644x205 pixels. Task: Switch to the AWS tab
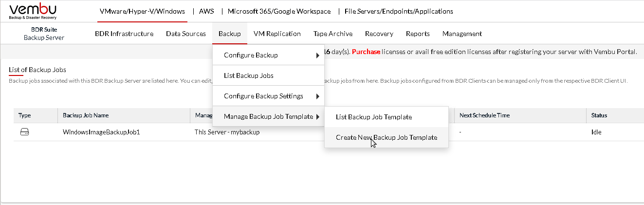[x=206, y=11]
